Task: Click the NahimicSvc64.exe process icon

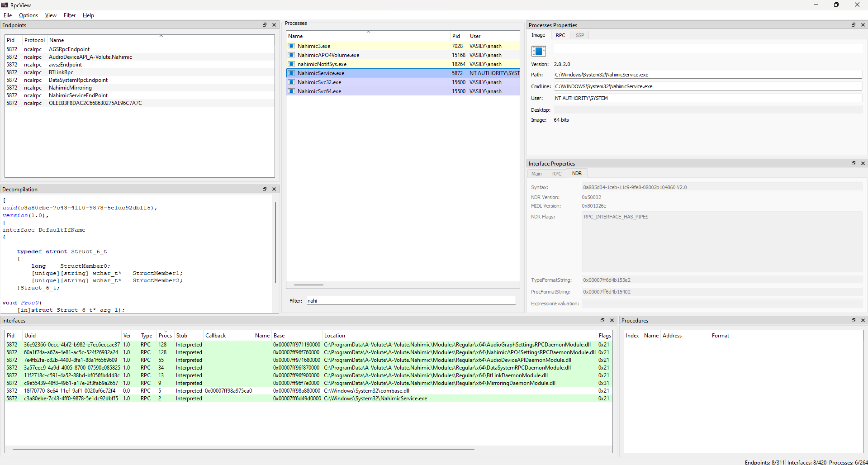Action: (x=292, y=91)
